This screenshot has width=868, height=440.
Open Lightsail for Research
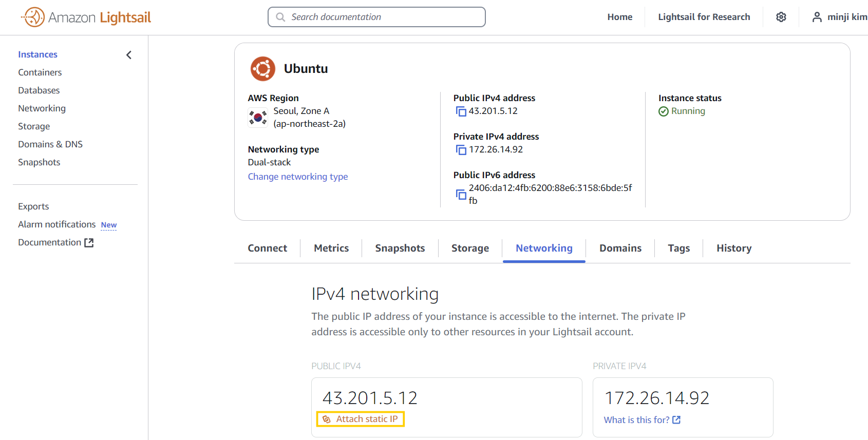[x=704, y=17]
